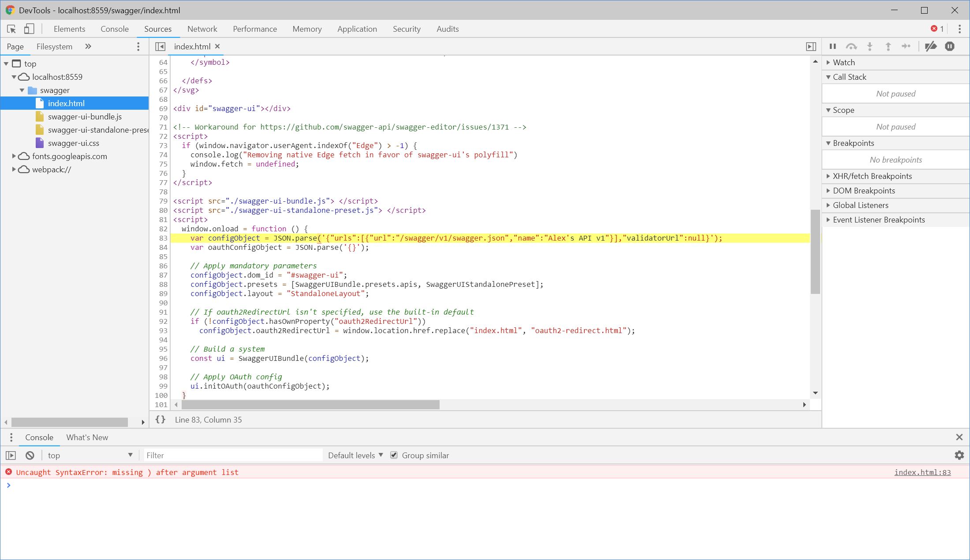Hide the navigator panel
970x560 pixels.
[160, 46]
